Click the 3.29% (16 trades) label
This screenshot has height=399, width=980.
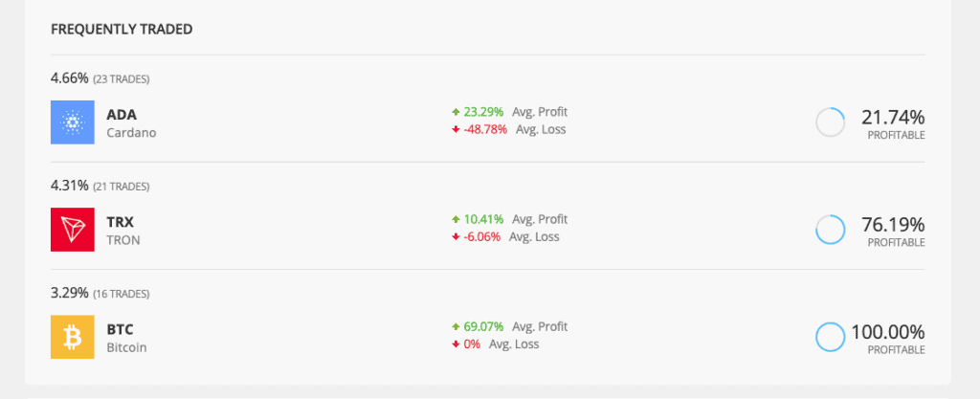click(x=100, y=292)
